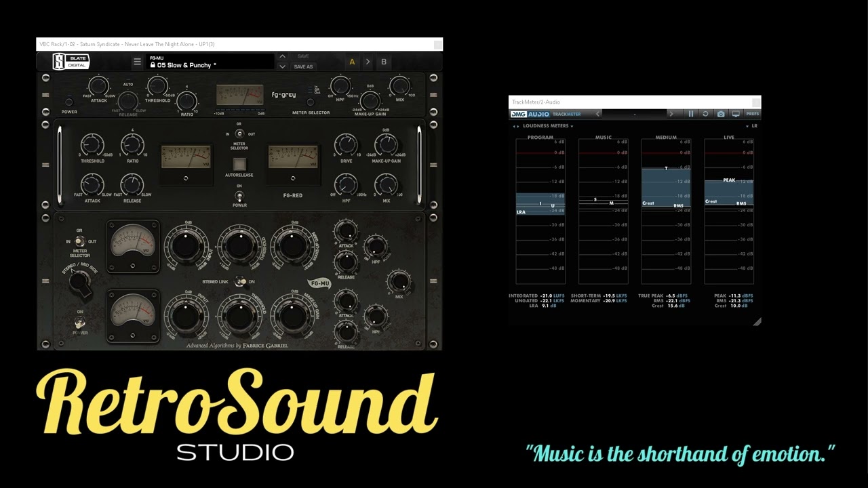The width and height of the screenshot is (868, 488).
Task: Click the FG-Grey Threshold knob
Action: (x=157, y=86)
